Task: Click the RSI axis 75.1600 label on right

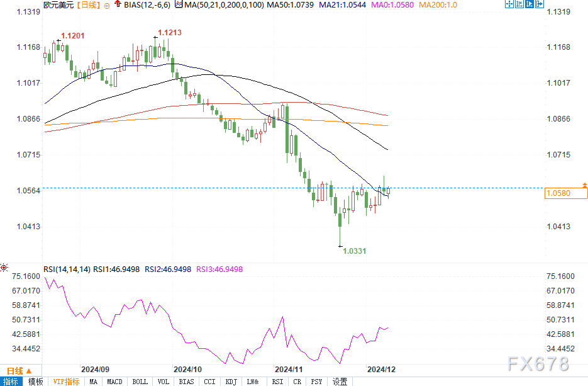Action: click(560, 276)
